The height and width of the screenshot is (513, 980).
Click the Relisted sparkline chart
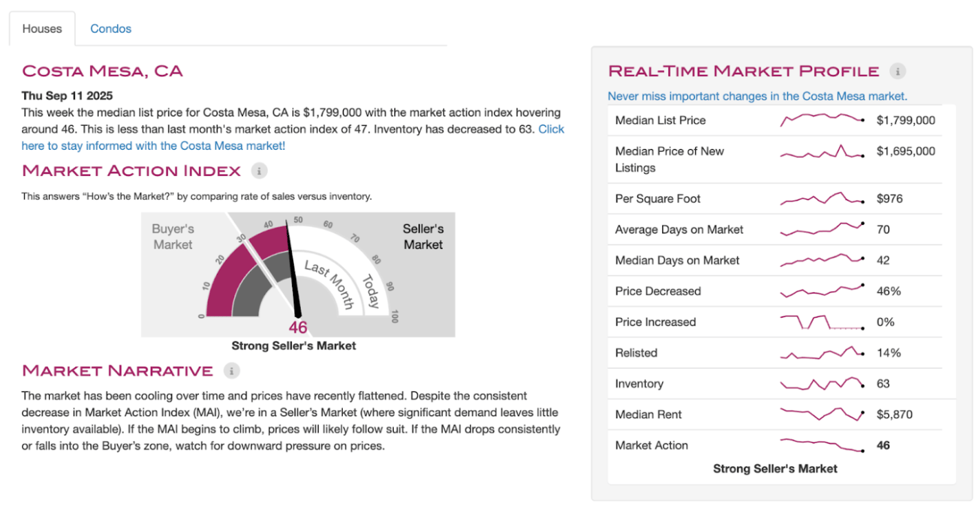(x=822, y=353)
